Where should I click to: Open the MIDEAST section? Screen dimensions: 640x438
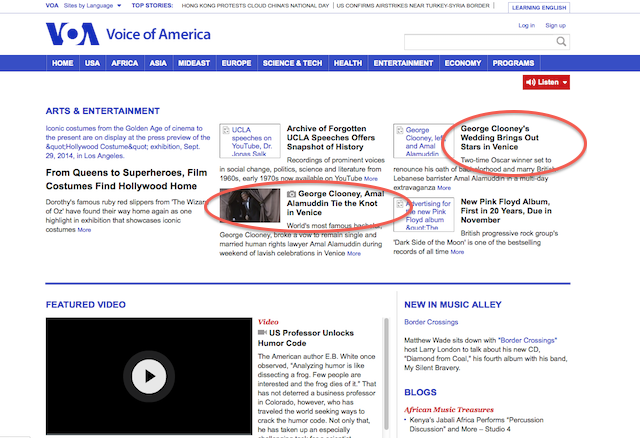point(194,63)
